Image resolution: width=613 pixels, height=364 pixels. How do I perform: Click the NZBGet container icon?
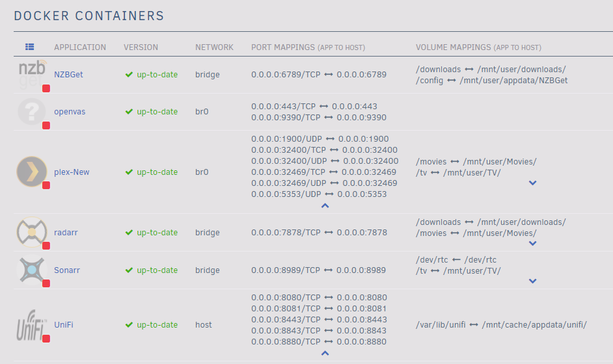pyautogui.click(x=32, y=74)
